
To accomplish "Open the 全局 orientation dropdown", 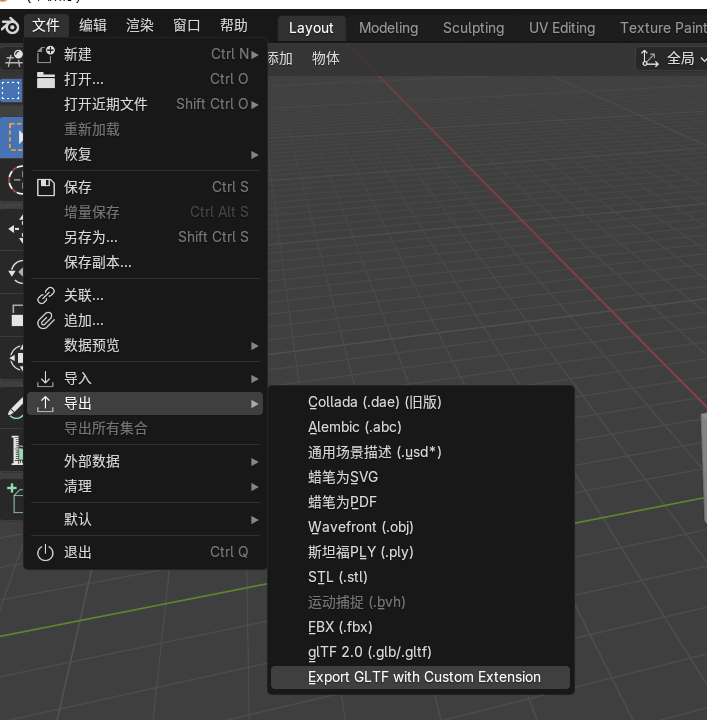I will pyautogui.click(x=671, y=59).
